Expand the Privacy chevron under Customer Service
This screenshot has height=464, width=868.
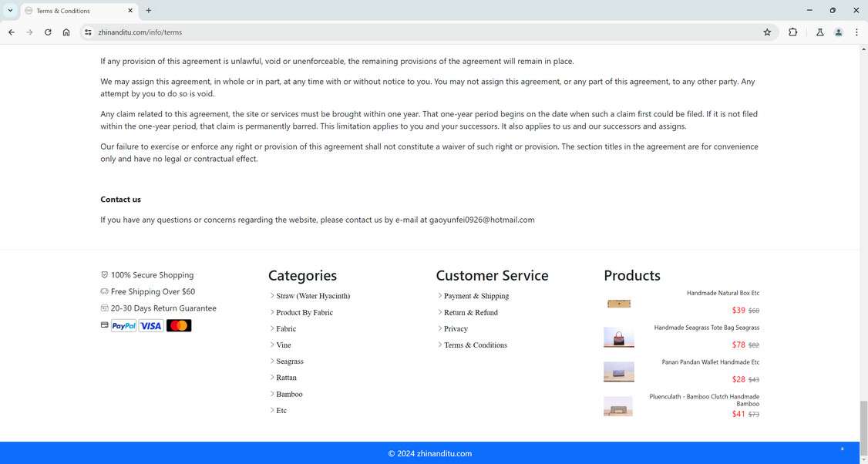(439, 328)
